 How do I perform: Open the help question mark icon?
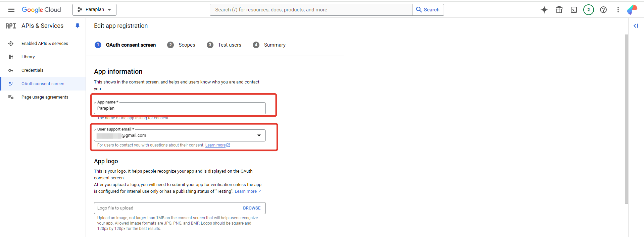pos(603,10)
